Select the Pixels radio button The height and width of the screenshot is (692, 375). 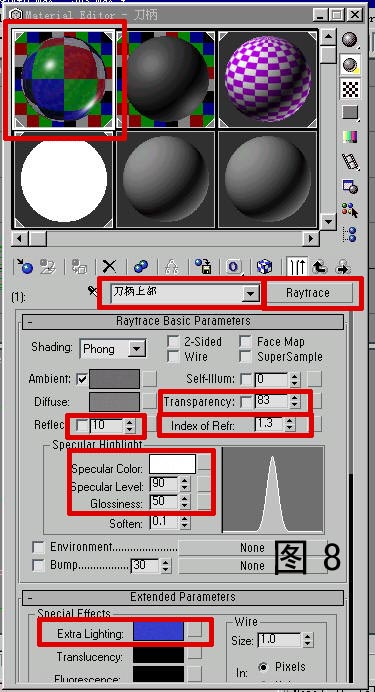(x=264, y=667)
